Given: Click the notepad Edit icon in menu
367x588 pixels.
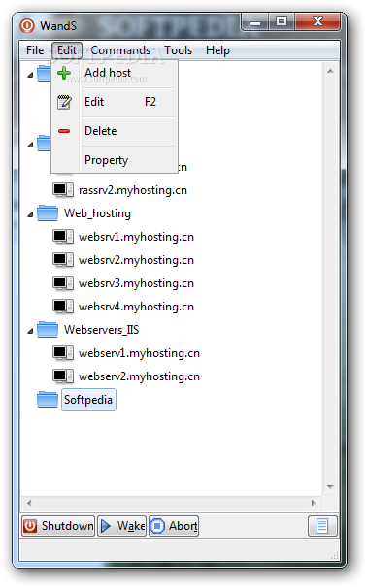Looking at the screenshot, I should click(x=64, y=102).
